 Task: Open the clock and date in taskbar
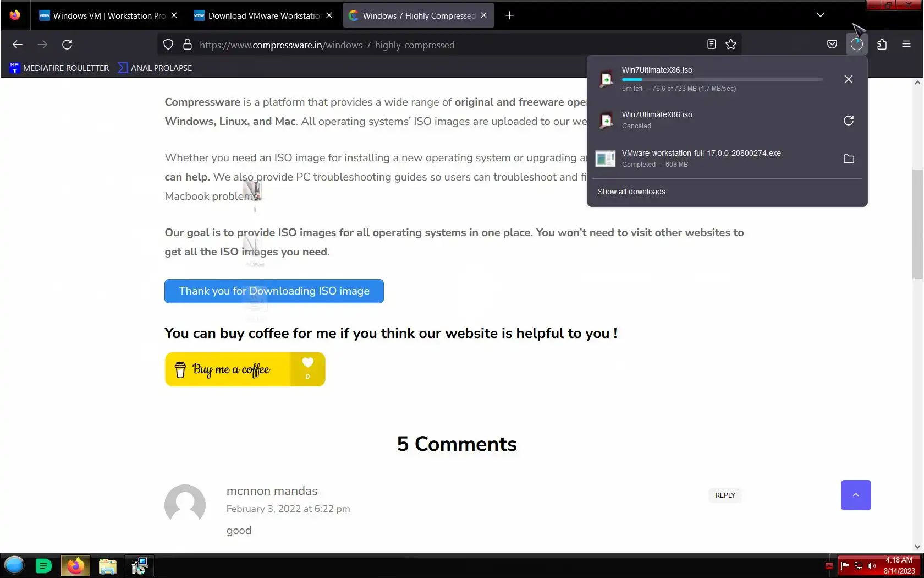pyautogui.click(x=899, y=566)
